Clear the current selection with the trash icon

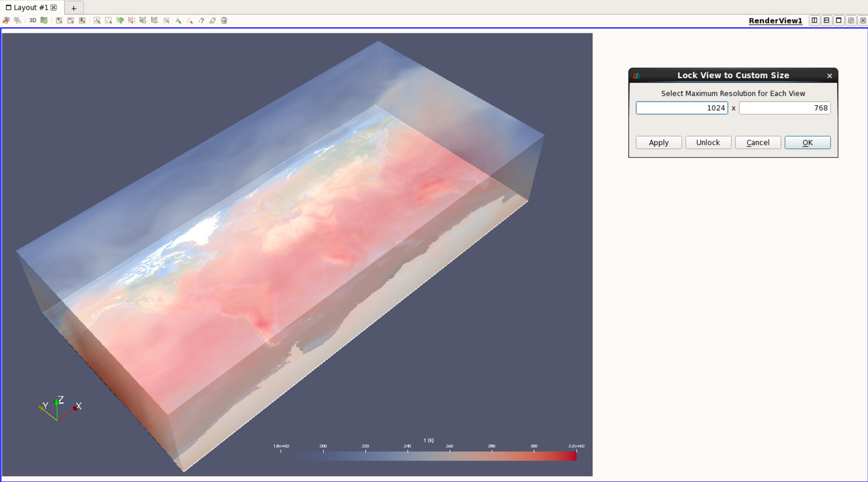click(x=224, y=20)
